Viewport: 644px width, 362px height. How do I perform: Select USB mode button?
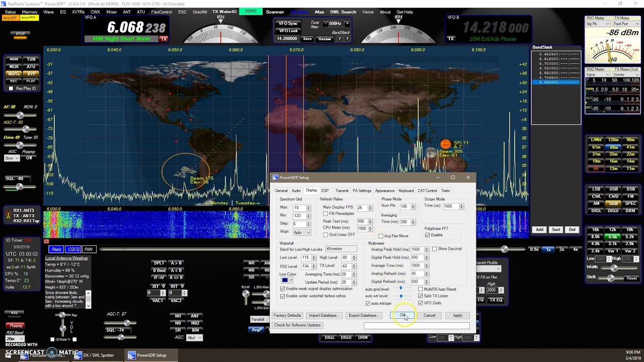[613, 189]
